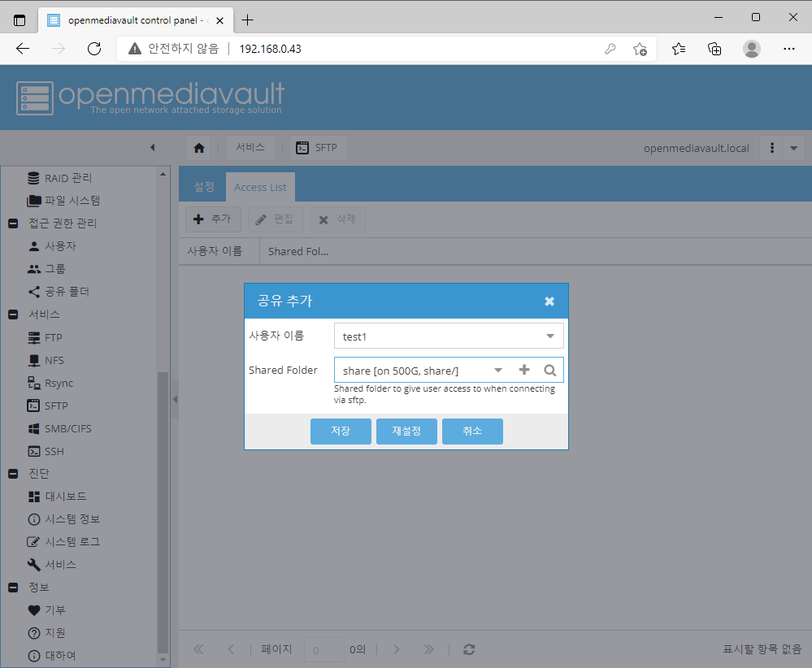
Task: Open RAID 관리 in sidebar
Action: [x=59, y=178]
